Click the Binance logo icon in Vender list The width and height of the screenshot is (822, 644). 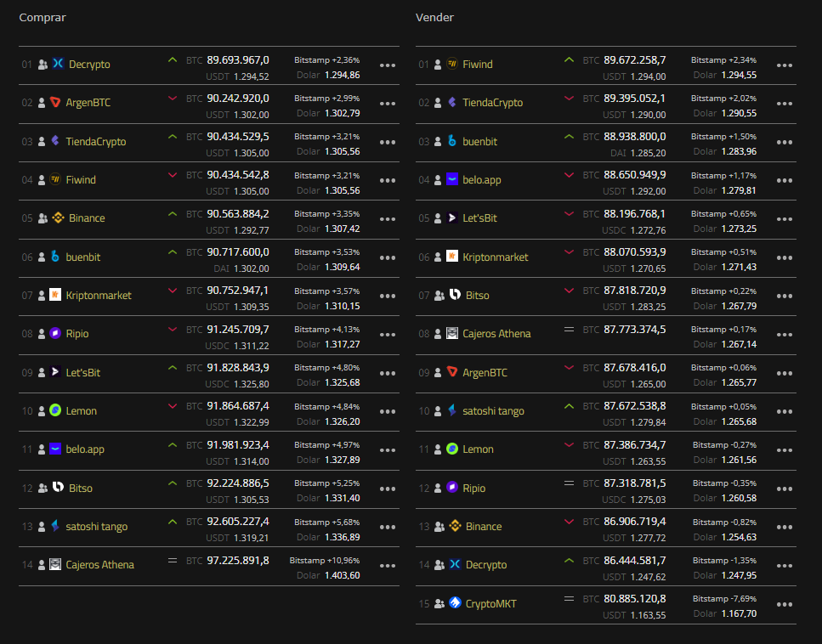coord(455,526)
